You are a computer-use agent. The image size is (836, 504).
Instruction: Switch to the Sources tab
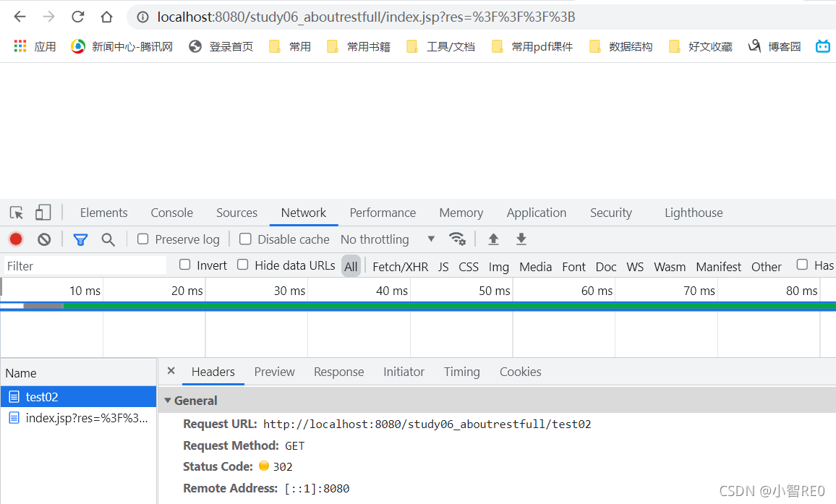[x=236, y=213]
